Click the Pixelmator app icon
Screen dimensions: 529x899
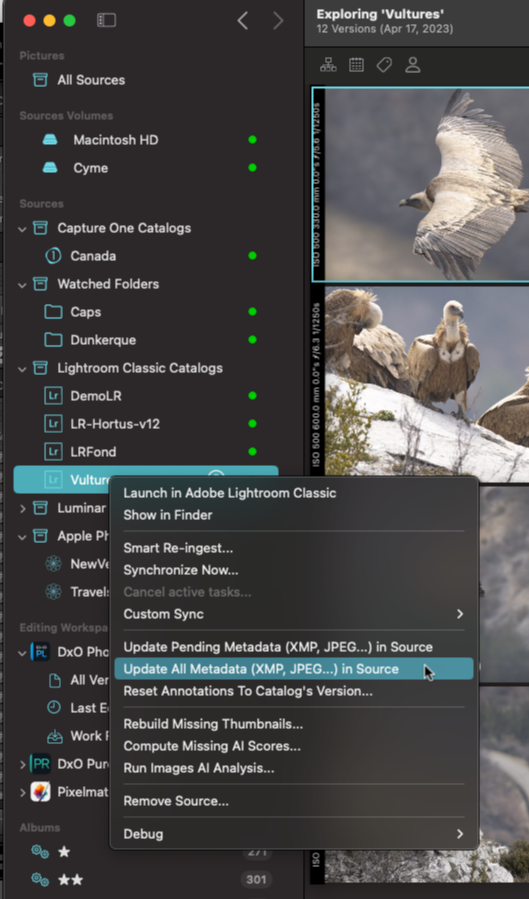40,792
